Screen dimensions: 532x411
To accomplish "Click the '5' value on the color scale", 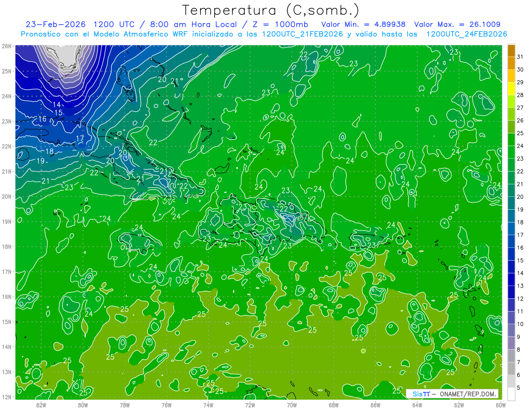I will click(519, 388).
